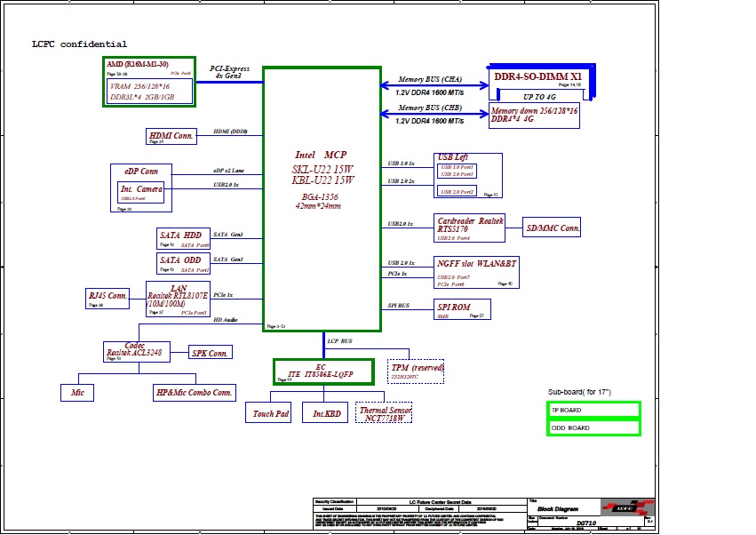Click the USB 3.0 Port1 entry
This screenshot has width=756, height=535.
(x=458, y=167)
